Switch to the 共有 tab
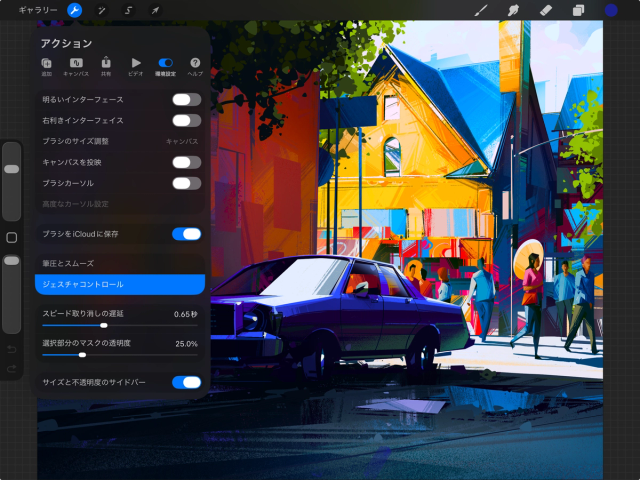Viewport: 640px width, 480px height. click(x=106, y=67)
